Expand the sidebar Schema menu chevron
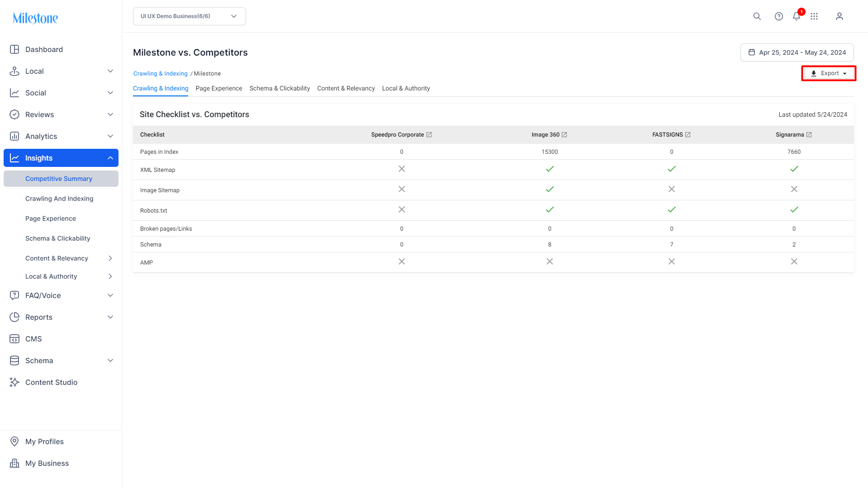Screen dimensions: 868x488 pyautogui.click(x=110, y=360)
